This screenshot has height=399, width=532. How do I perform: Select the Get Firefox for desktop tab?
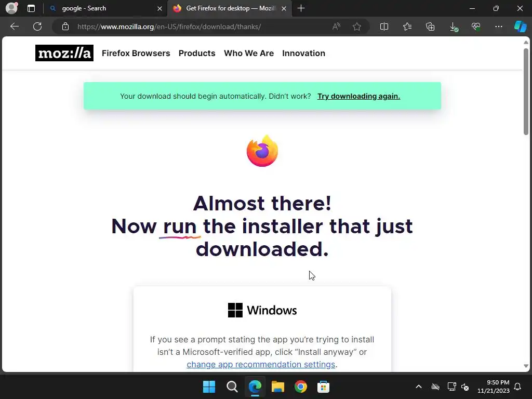(229, 8)
